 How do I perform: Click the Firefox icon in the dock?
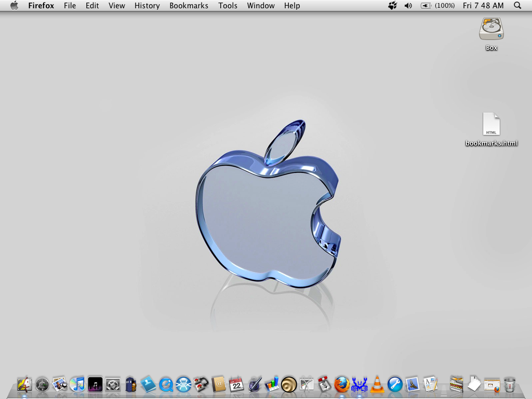click(342, 385)
